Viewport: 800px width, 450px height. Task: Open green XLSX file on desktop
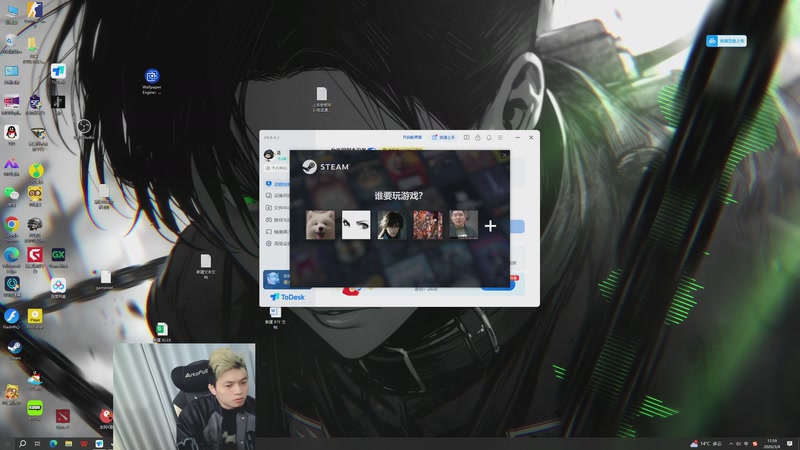click(162, 329)
